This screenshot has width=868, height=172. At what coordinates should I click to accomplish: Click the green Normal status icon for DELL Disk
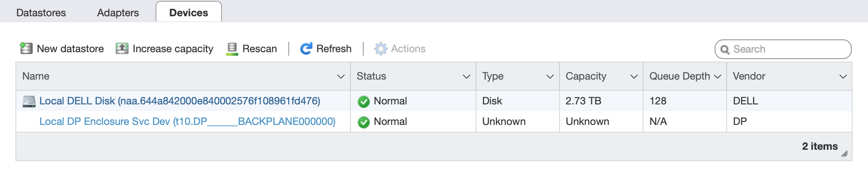point(364,101)
